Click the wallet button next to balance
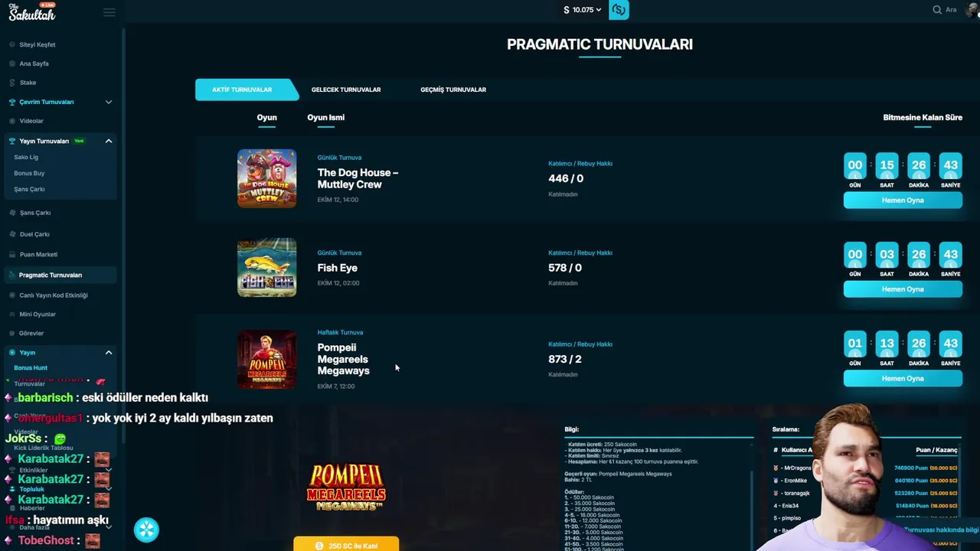 click(619, 10)
